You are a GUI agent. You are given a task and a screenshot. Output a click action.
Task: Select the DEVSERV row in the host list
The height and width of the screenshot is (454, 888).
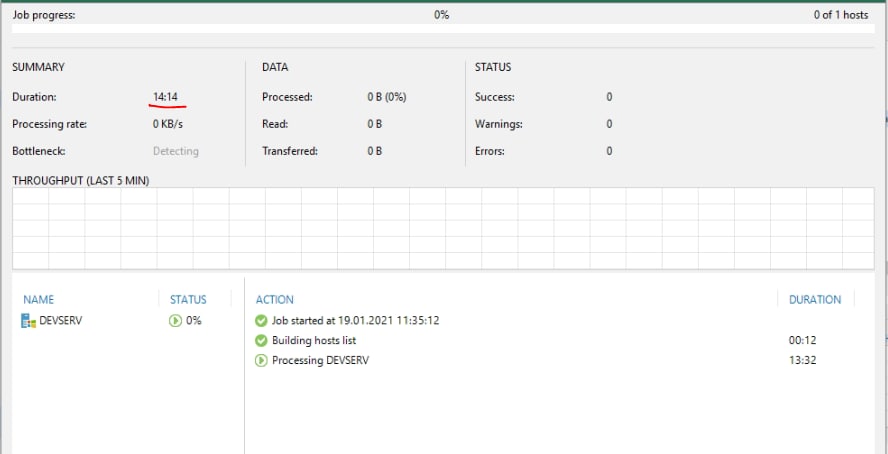(x=127, y=321)
